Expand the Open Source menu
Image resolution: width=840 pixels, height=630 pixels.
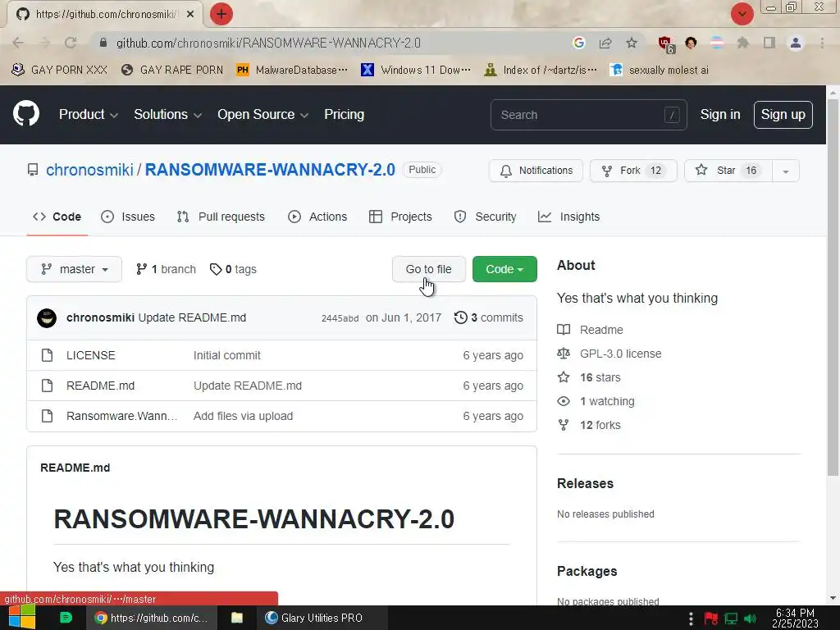coord(262,114)
